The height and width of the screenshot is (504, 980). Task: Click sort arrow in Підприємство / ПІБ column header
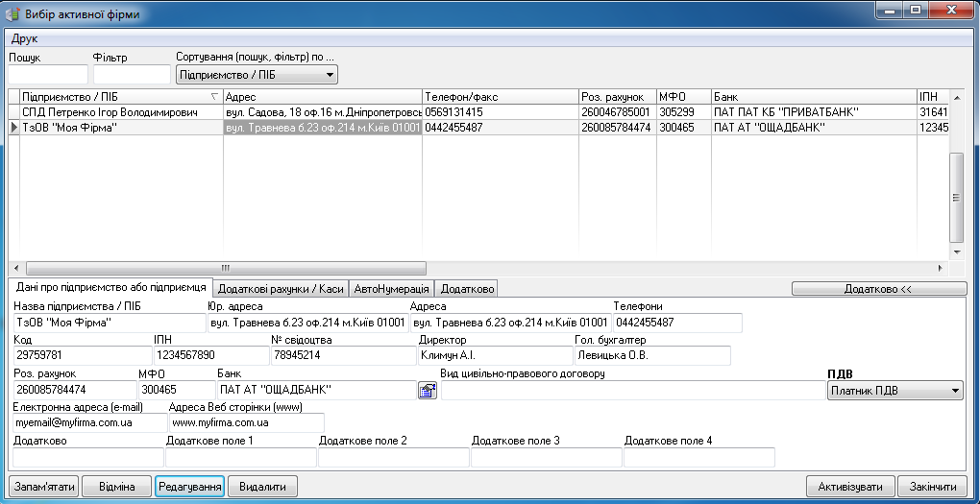(x=213, y=97)
